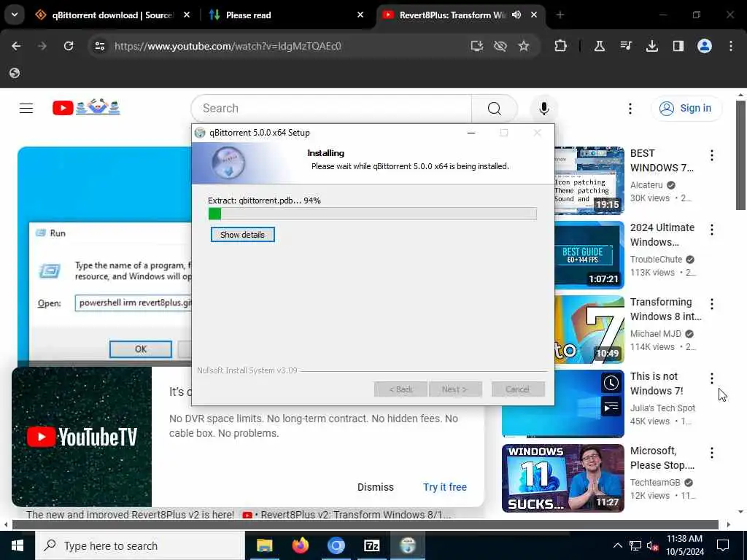This screenshot has height=560, width=747.
Task: Open the notification center icon
Action: pos(723,545)
